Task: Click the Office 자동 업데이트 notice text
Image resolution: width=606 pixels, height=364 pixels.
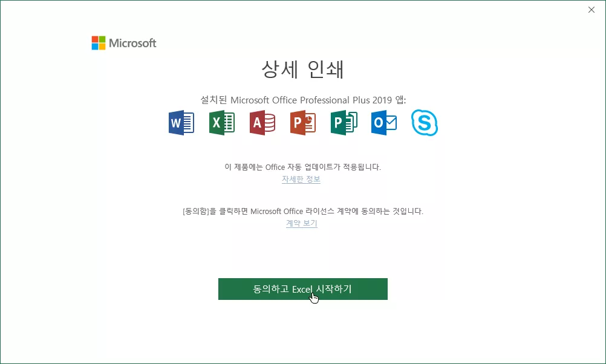Action: (x=302, y=167)
